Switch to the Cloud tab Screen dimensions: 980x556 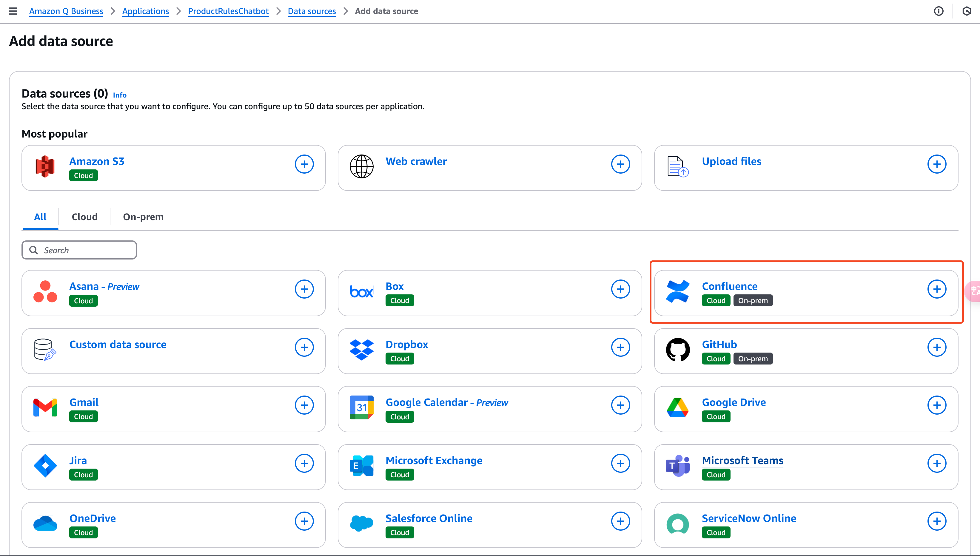[x=84, y=217]
